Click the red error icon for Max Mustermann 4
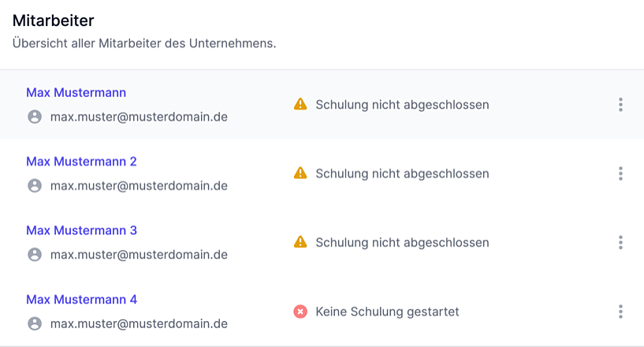The height and width of the screenshot is (347, 644). point(300,312)
